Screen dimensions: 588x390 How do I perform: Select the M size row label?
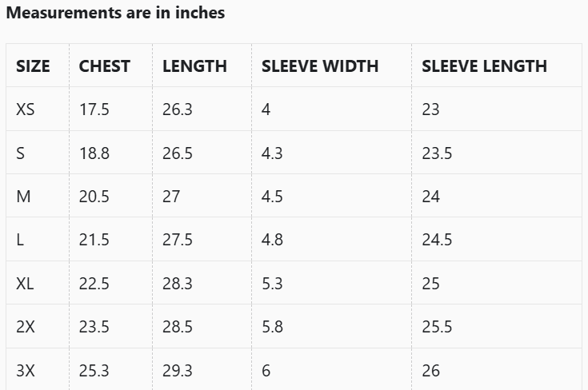click(x=23, y=197)
